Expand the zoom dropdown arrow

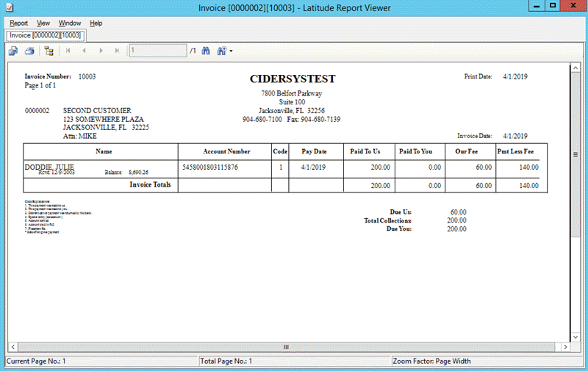click(231, 51)
